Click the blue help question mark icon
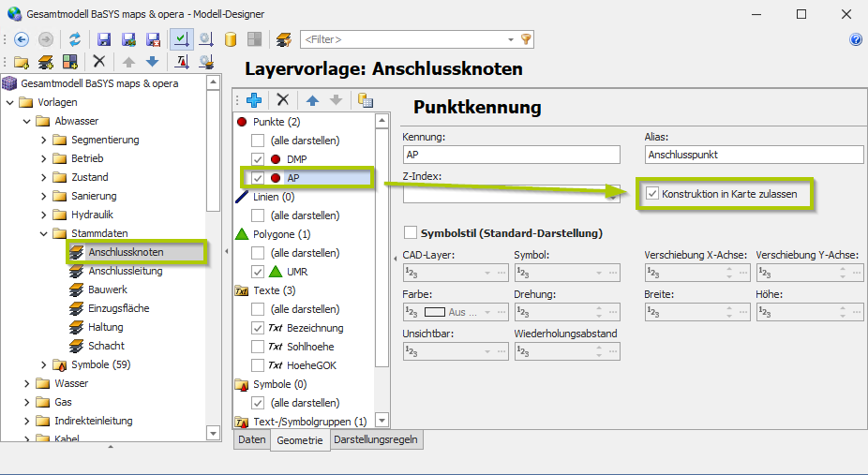The image size is (868, 475). point(855,39)
